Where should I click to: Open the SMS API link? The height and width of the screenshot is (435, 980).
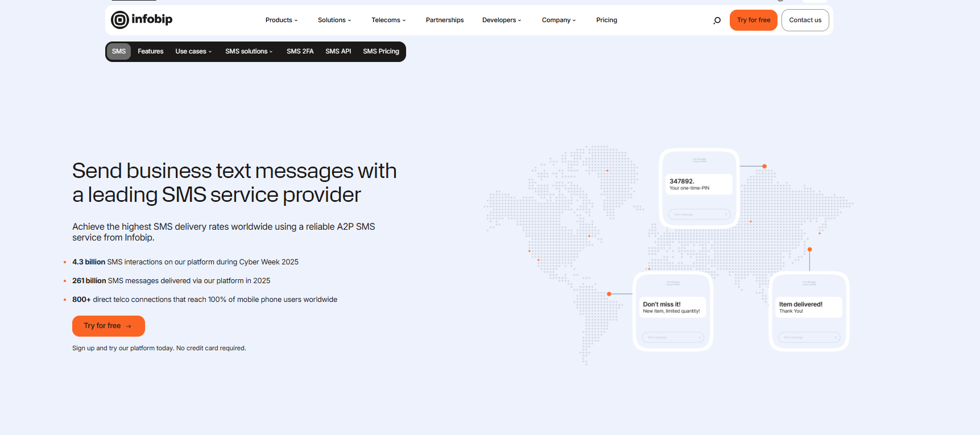338,51
